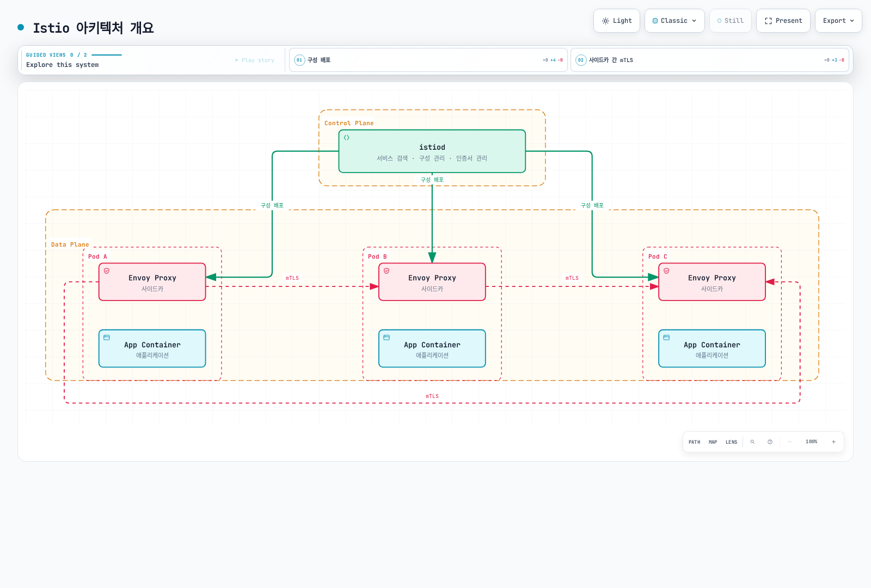871x588 pixels.
Task: Click mTLS label between Pod A and B
Action: click(292, 278)
